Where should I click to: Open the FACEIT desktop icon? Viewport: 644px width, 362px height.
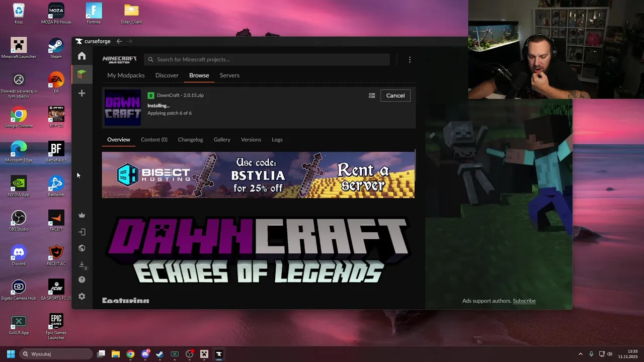(56, 221)
